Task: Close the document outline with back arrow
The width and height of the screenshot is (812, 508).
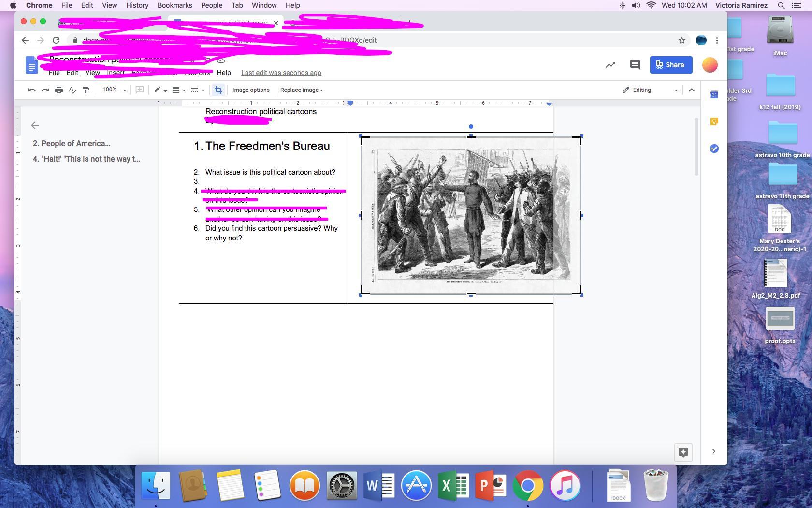Action: tap(35, 125)
